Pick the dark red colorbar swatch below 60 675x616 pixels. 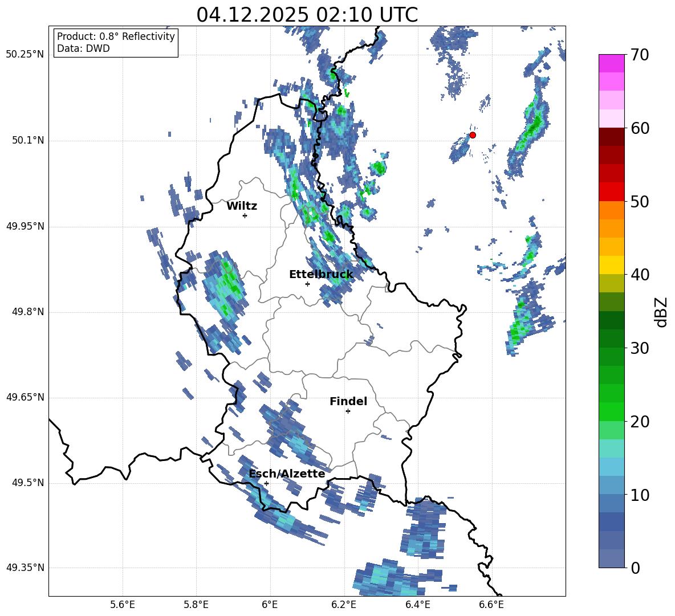pos(612,136)
